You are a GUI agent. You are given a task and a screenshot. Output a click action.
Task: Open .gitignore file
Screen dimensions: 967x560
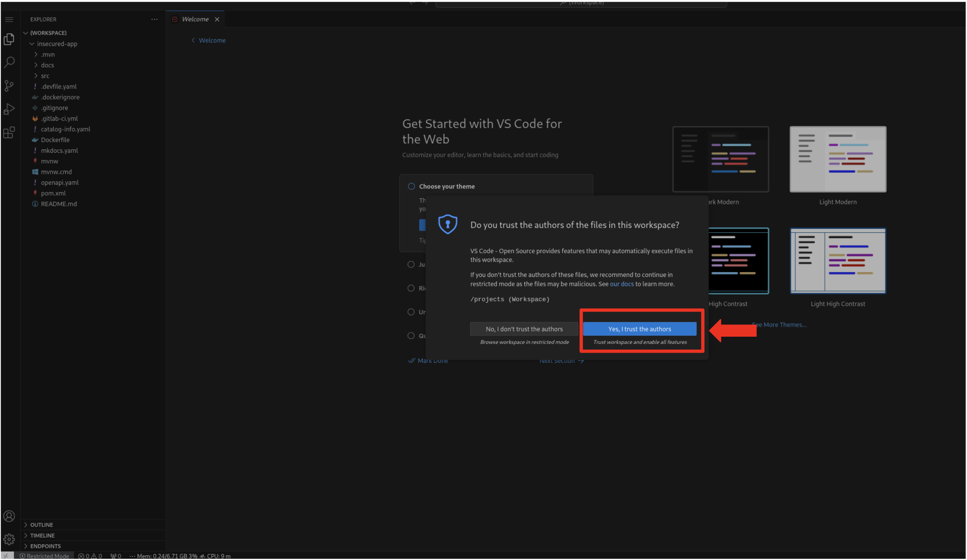[x=54, y=108]
